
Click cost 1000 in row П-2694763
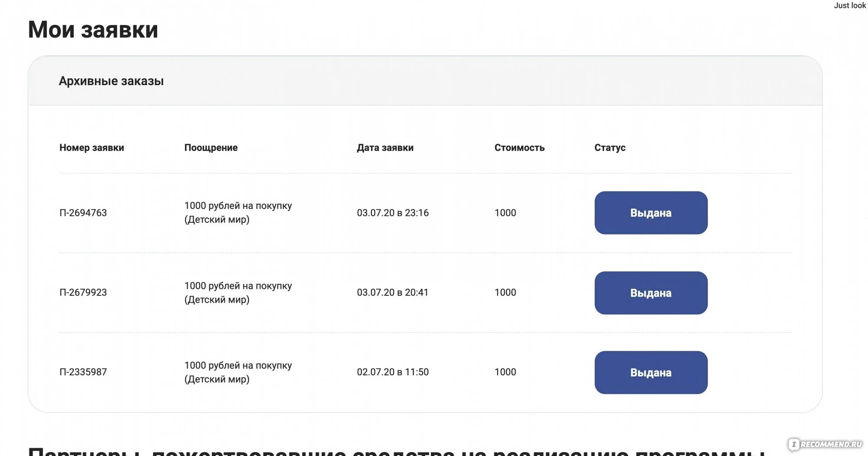[505, 213]
